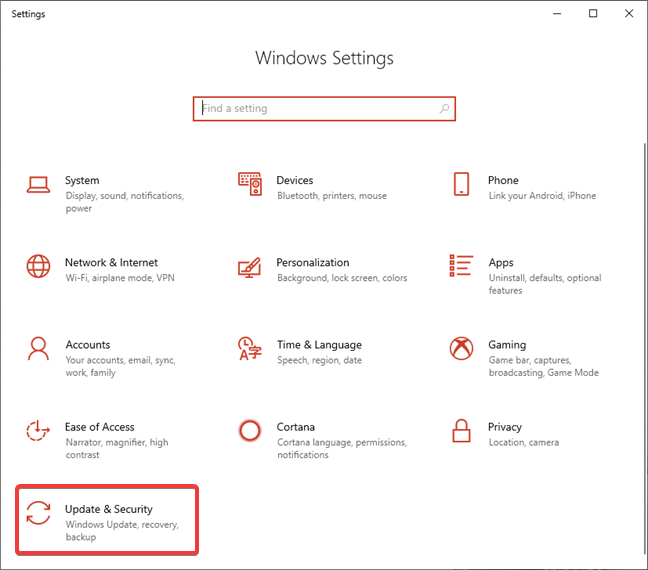Click the Privacy padlock icon
This screenshot has width=648, height=570.
(461, 431)
